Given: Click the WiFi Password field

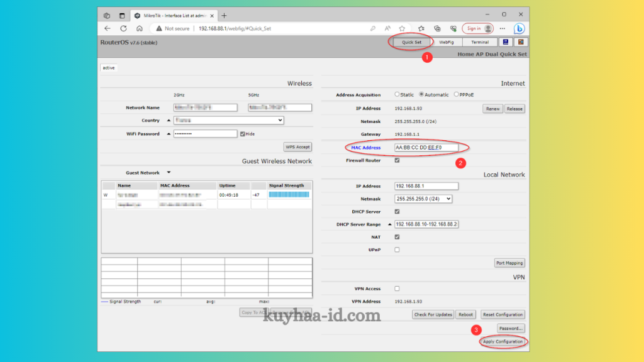Looking at the screenshot, I should (x=206, y=134).
